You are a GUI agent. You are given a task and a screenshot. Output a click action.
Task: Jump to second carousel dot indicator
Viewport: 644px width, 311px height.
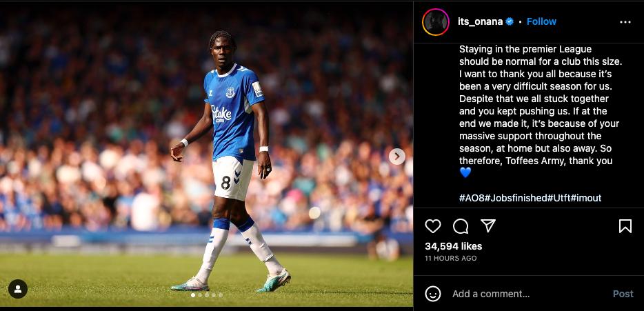pyautogui.click(x=200, y=295)
